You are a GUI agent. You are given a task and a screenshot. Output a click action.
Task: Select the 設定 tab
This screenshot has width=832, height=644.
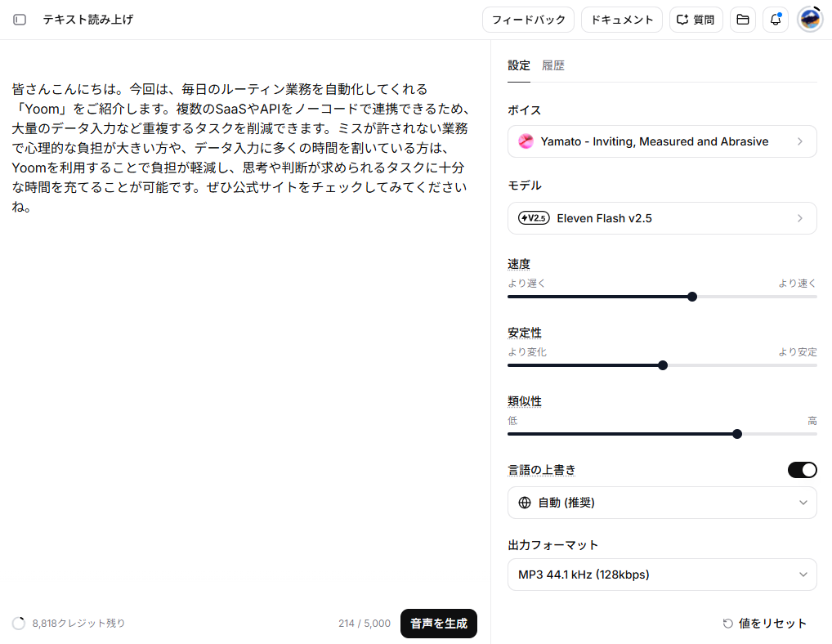click(519, 65)
